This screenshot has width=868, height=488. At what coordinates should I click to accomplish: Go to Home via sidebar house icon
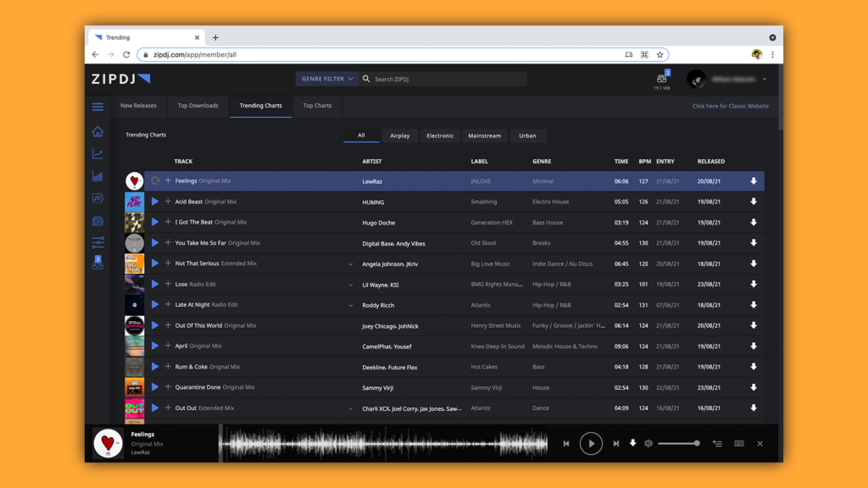click(x=97, y=131)
